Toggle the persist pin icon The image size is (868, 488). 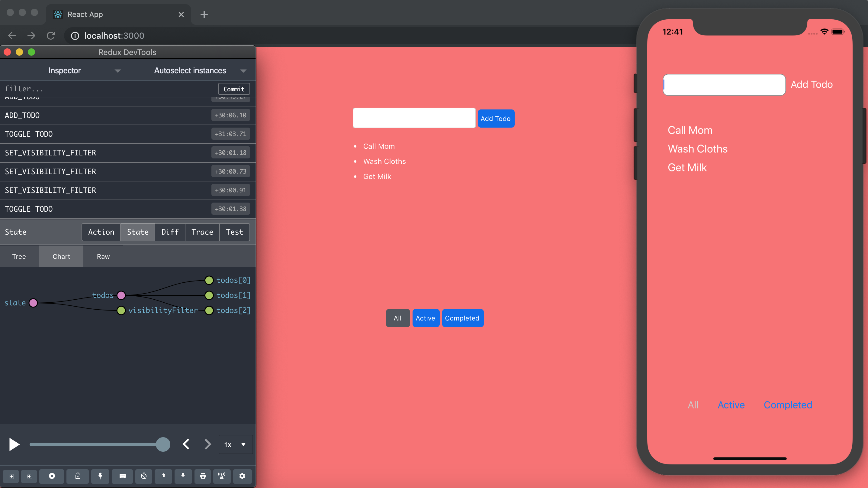pos(100,476)
